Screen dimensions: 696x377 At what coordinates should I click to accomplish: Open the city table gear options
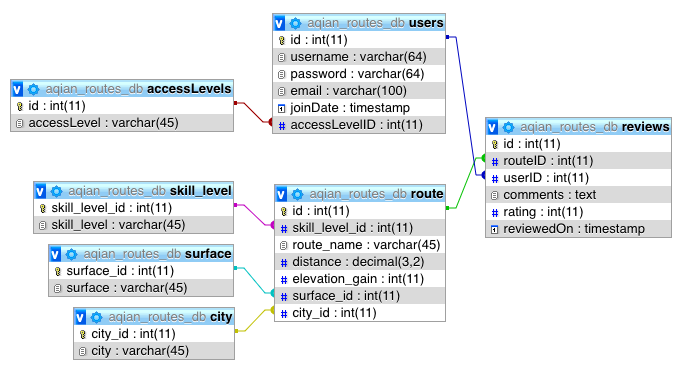point(96,317)
